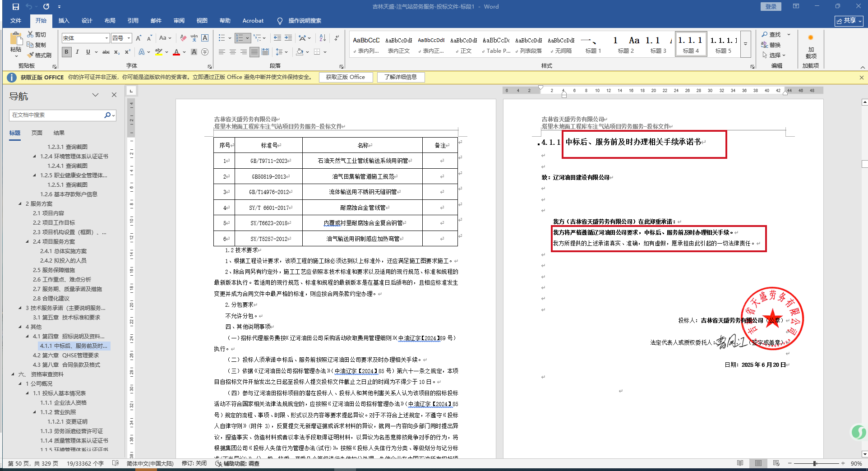The image size is (868, 471).
Task: Click the red font color button
Action: (176, 52)
